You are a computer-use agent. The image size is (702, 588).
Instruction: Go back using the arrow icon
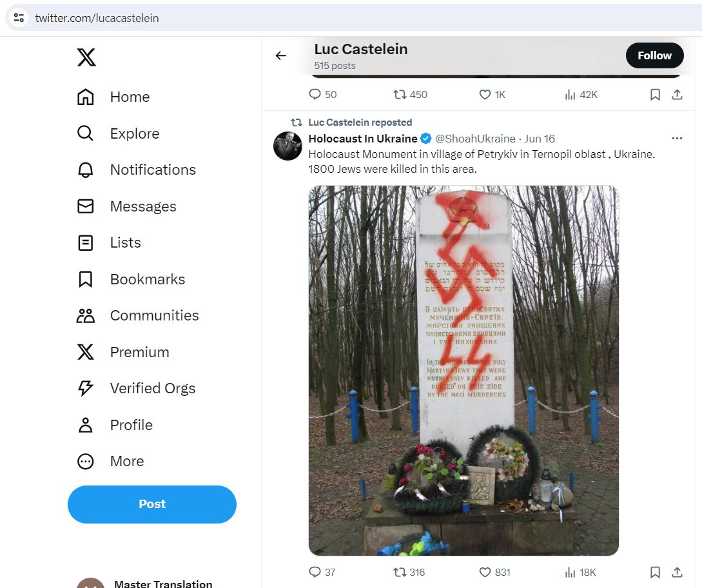[x=280, y=55]
